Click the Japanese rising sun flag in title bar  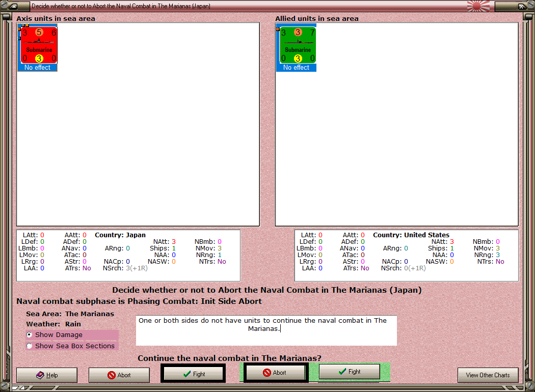(x=478, y=6)
